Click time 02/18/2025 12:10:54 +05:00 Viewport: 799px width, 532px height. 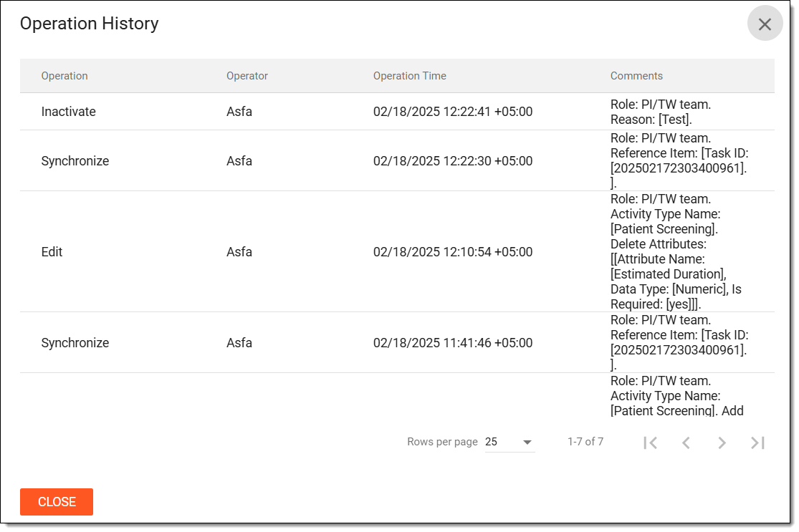click(452, 252)
